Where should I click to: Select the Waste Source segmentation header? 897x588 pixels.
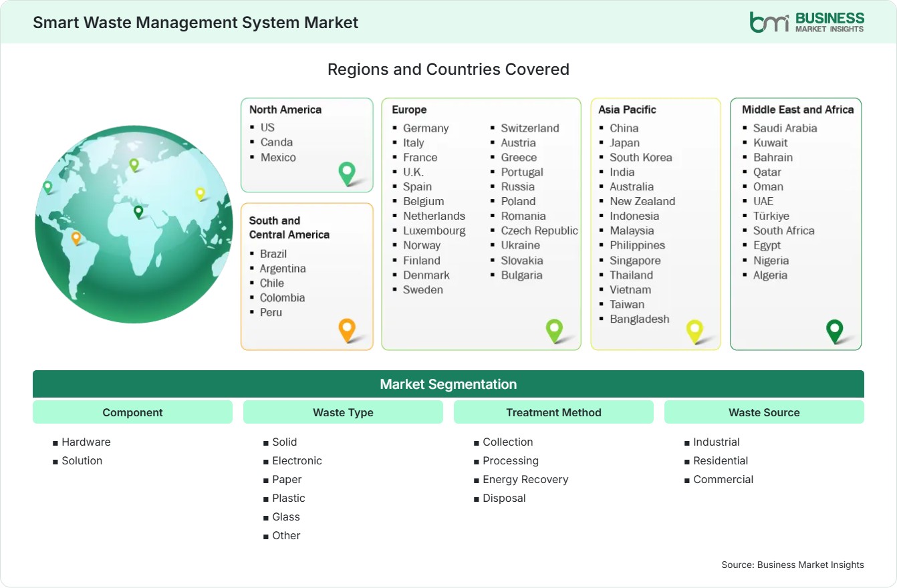click(x=764, y=412)
